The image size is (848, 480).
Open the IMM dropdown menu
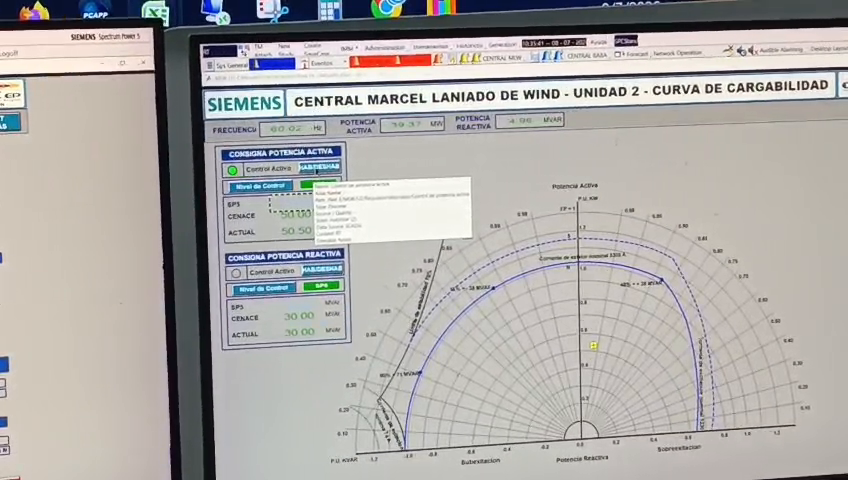[x=349, y=49]
